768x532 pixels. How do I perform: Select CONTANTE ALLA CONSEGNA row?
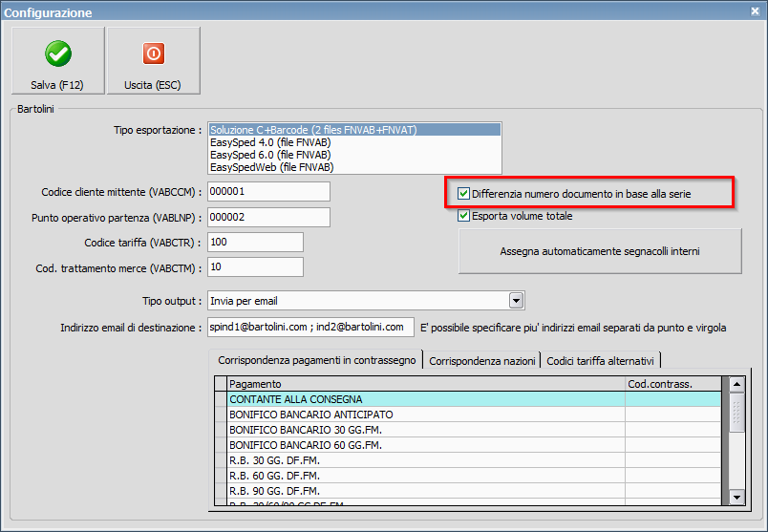468,398
